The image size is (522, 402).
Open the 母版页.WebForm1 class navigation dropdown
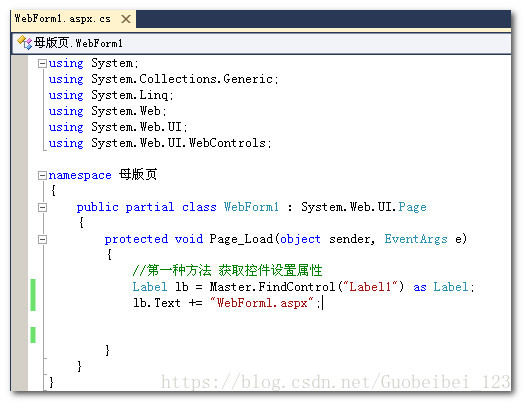[x=261, y=43]
